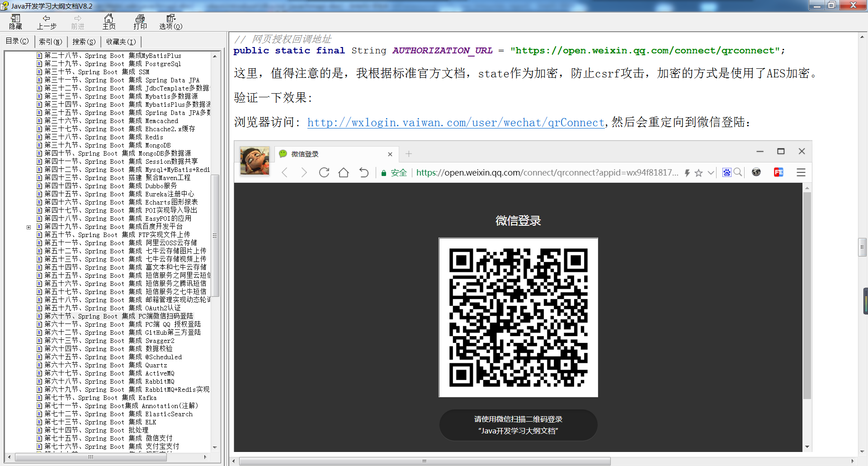Open the Home (主页) toolbar icon
Viewport: 868px width, 466px height.
coord(109,22)
